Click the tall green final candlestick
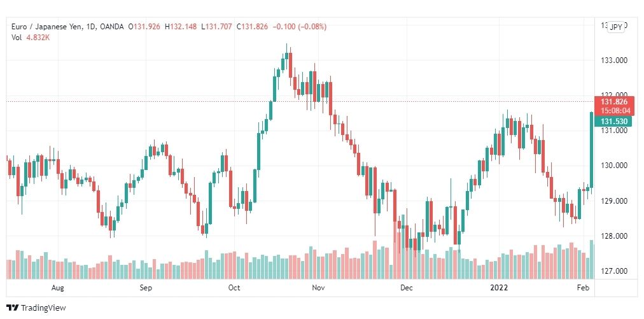The height and width of the screenshot is (319, 644). point(592,149)
